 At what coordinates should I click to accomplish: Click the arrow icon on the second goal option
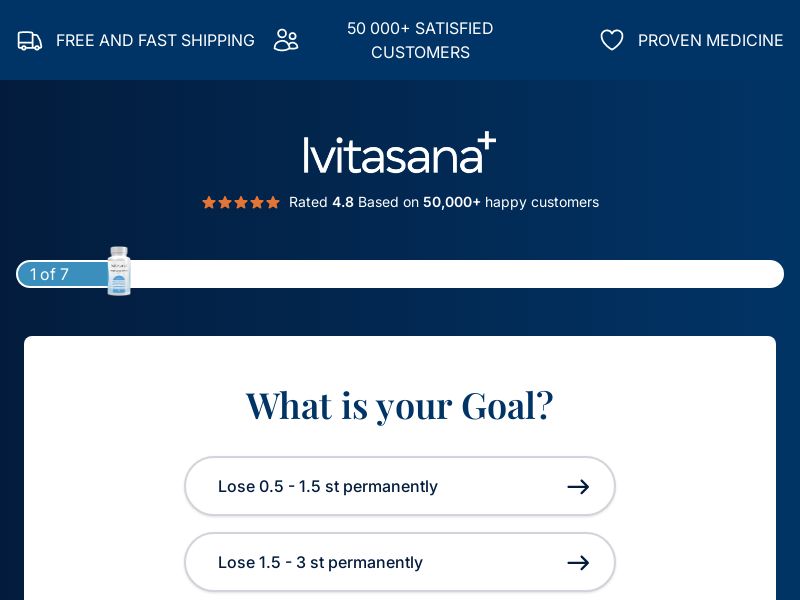[x=578, y=563]
